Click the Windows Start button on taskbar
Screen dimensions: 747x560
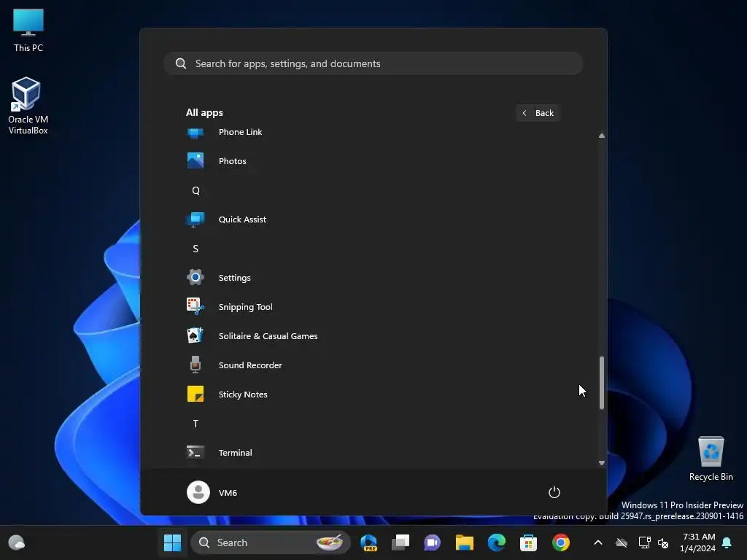tap(172, 542)
